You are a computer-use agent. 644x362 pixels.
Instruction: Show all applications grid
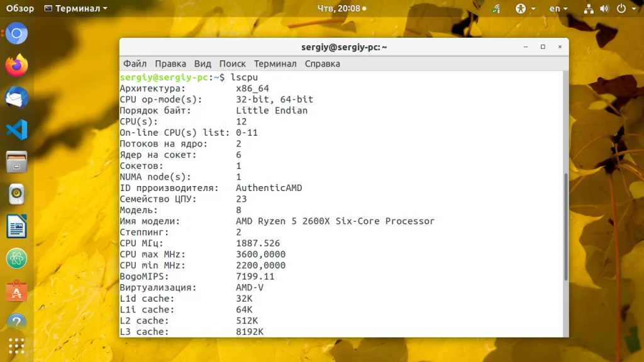click(x=17, y=346)
